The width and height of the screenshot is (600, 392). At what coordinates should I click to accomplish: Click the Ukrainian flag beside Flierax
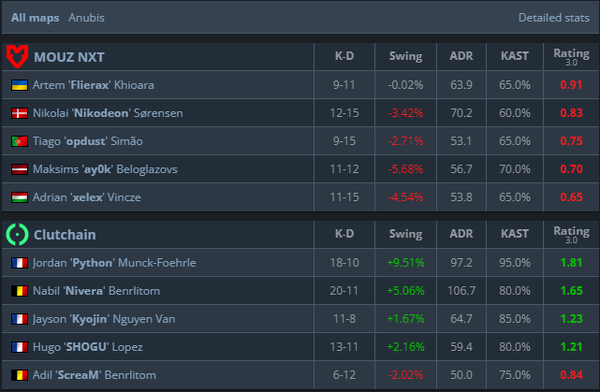click(x=20, y=85)
